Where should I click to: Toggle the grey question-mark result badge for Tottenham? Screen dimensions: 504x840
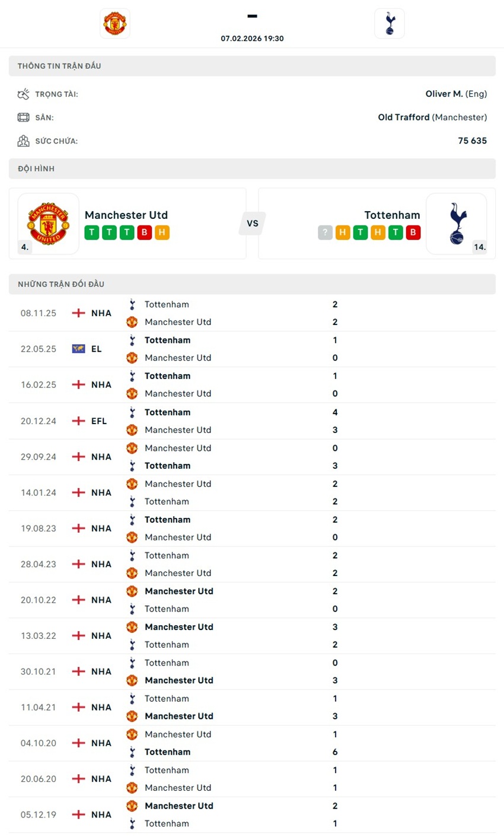coord(325,233)
